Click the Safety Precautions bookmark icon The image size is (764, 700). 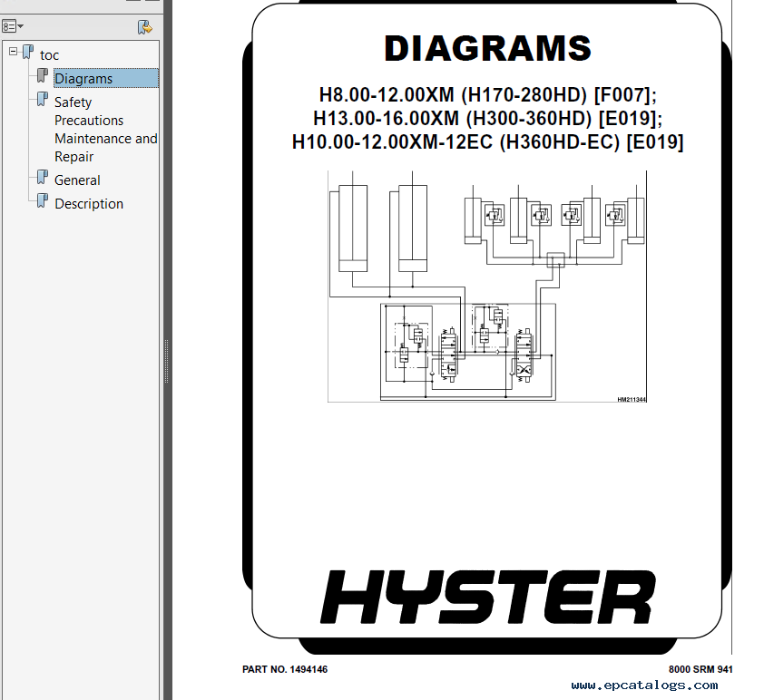pyautogui.click(x=43, y=100)
